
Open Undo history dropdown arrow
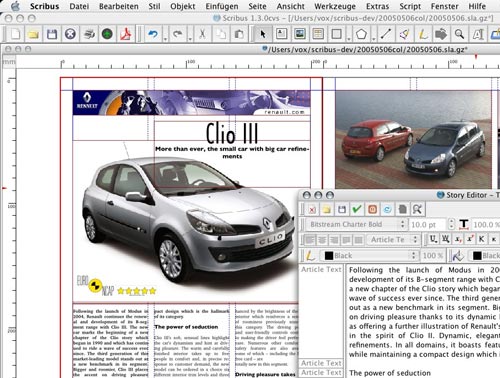[x=165, y=39]
